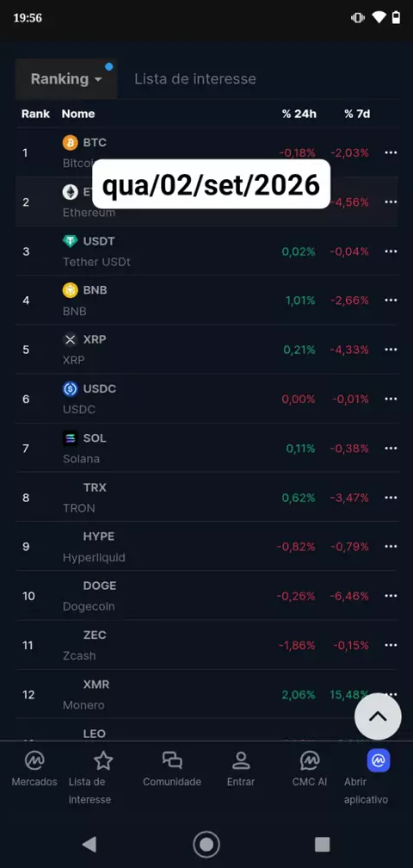Open the Mercados tab icon

pyautogui.click(x=34, y=760)
